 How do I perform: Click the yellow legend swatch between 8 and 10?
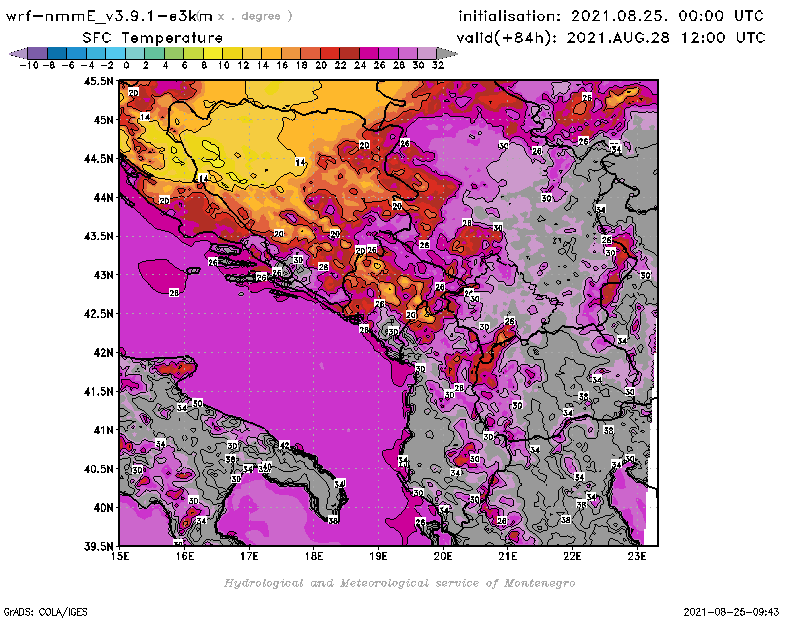(x=214, y=53)
